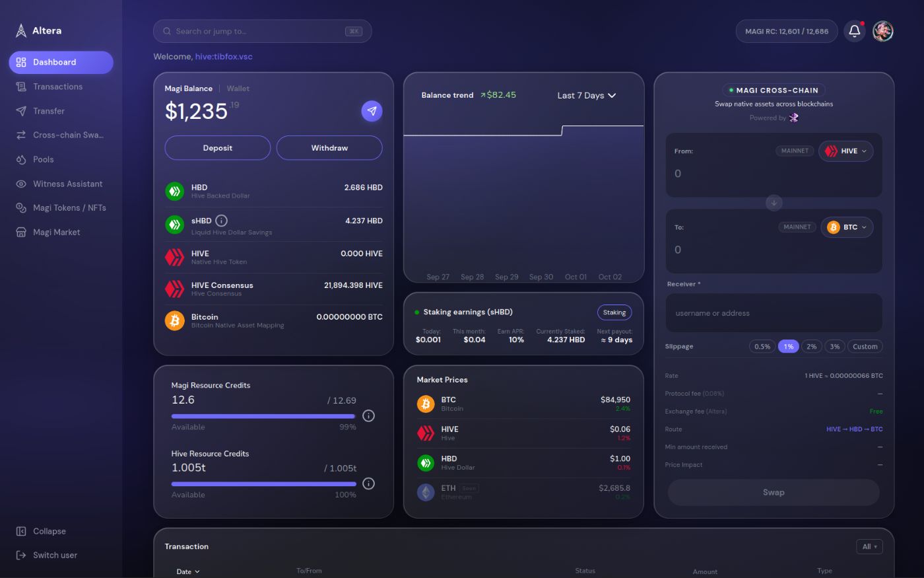Click the HBD token icon in balances
Screen dimensions: 924x578
(174, 192)
